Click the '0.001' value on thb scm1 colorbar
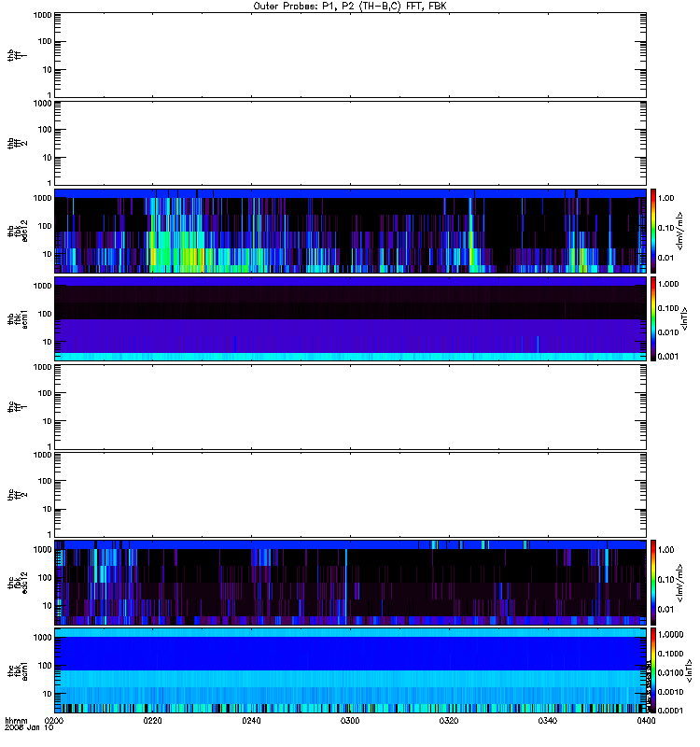Image resolution: width=700 pixels, height=747 pixels. (668, 356)
